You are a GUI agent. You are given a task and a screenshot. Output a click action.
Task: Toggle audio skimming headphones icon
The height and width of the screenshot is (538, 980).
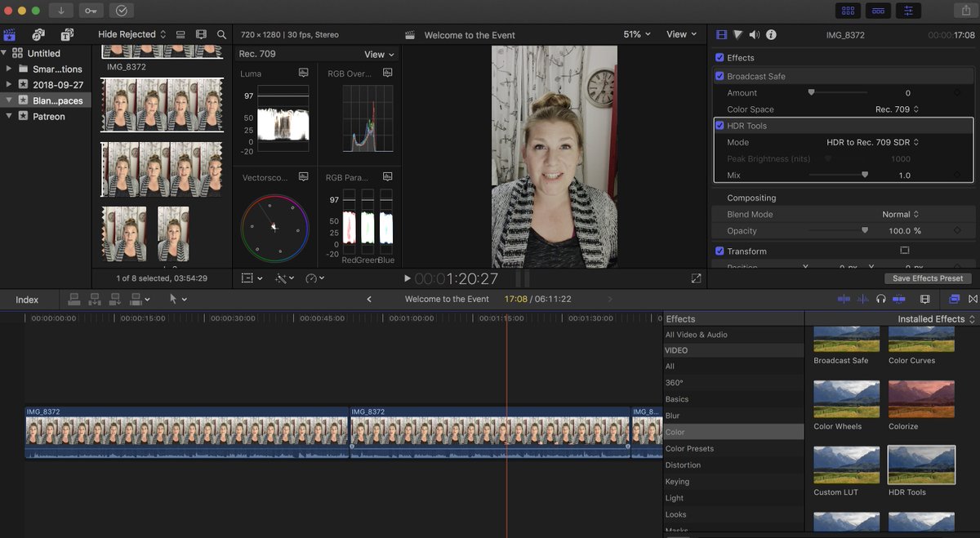[881, 300]
